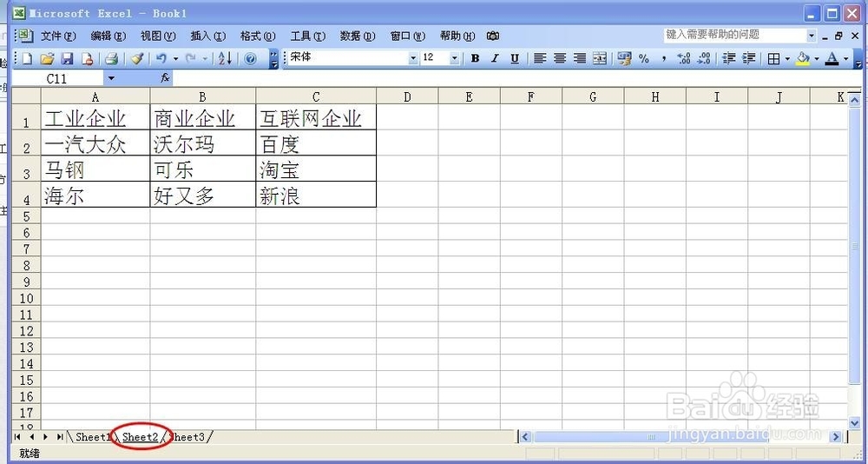Open the 文件(F) menu
This screenshot has height=464, width=868.
58,36
